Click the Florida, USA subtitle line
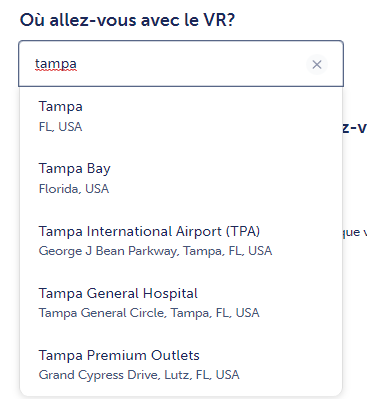The height and width of the screenshot is (399, 367). (74, 189)
